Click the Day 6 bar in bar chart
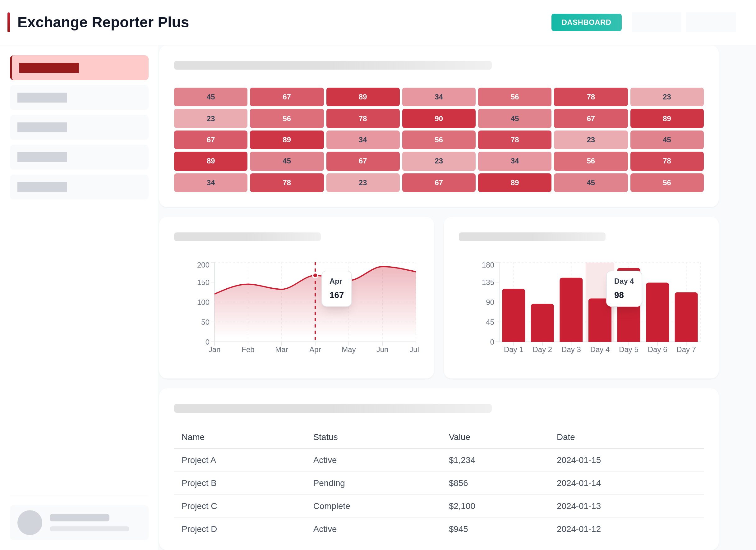 click(x=657, y=312)
